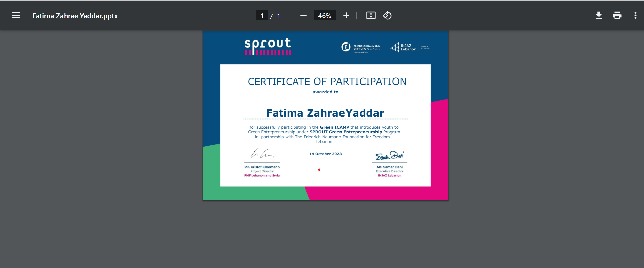Click the date 14 October 2023
Viewport: 644px width, 268px height.
pos(326,154)
